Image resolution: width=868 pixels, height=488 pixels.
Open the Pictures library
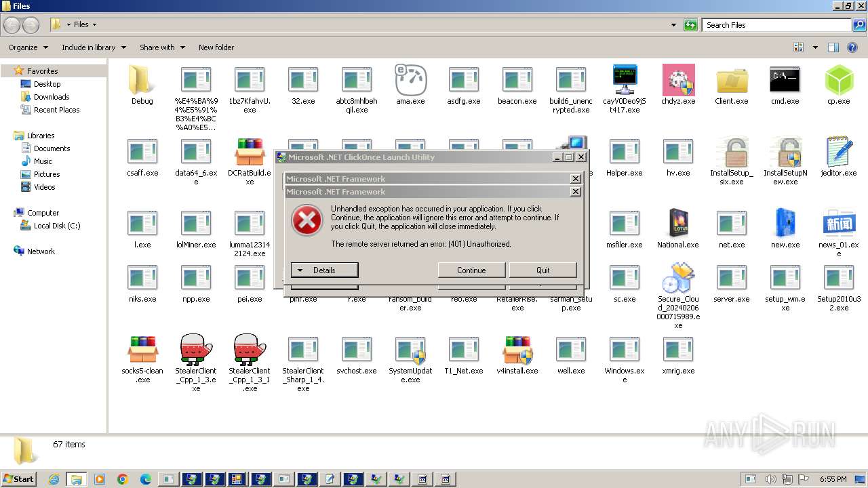pos(47,174)
